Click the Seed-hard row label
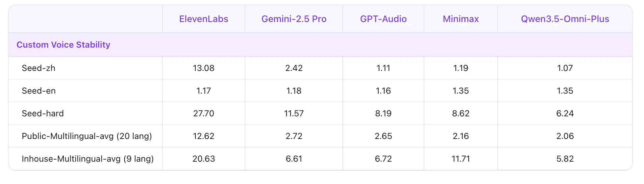The image size is (644, 184). (x=43, y=113)
